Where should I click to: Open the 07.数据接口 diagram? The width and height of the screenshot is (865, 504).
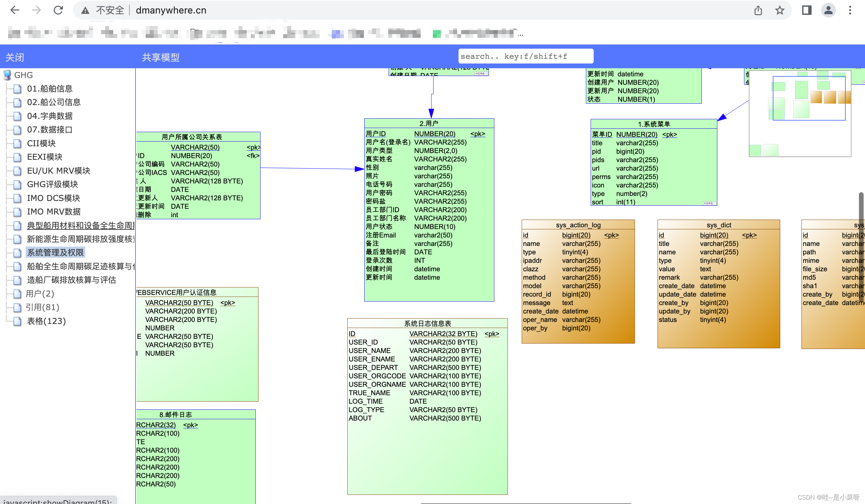point(50,130)
